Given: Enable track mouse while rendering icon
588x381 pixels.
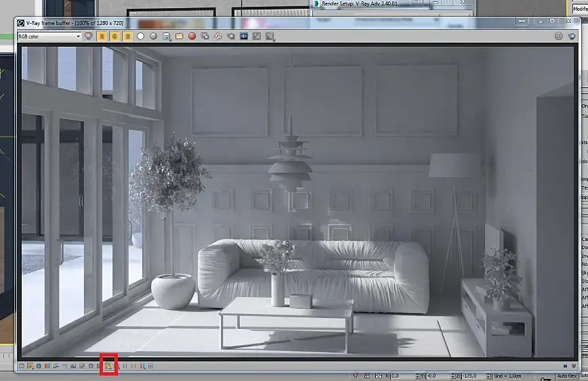Looking at the screenshot, I should pyautogui.click(x=218, y=37).
